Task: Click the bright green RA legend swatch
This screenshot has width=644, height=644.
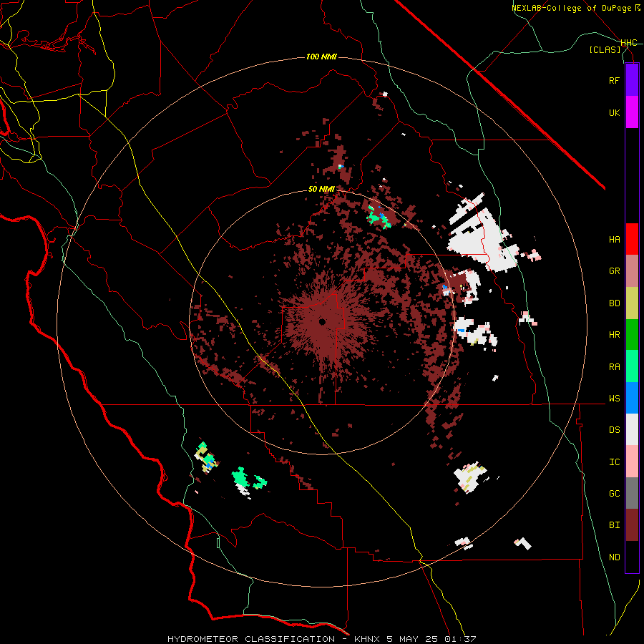Action: [x=632, y=366]
